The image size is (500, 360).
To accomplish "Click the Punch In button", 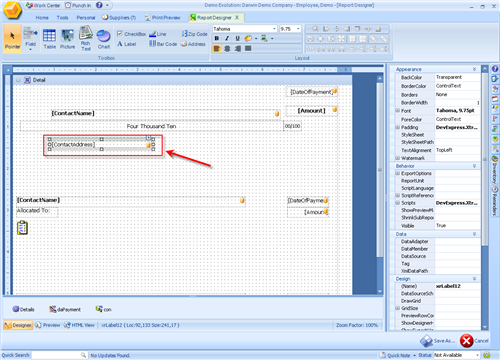I will (78, 5).
